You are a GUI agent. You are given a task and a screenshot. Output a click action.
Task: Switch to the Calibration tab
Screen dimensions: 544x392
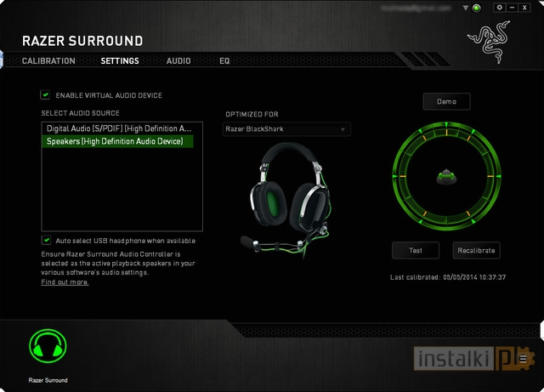click(x=48, y=60)
